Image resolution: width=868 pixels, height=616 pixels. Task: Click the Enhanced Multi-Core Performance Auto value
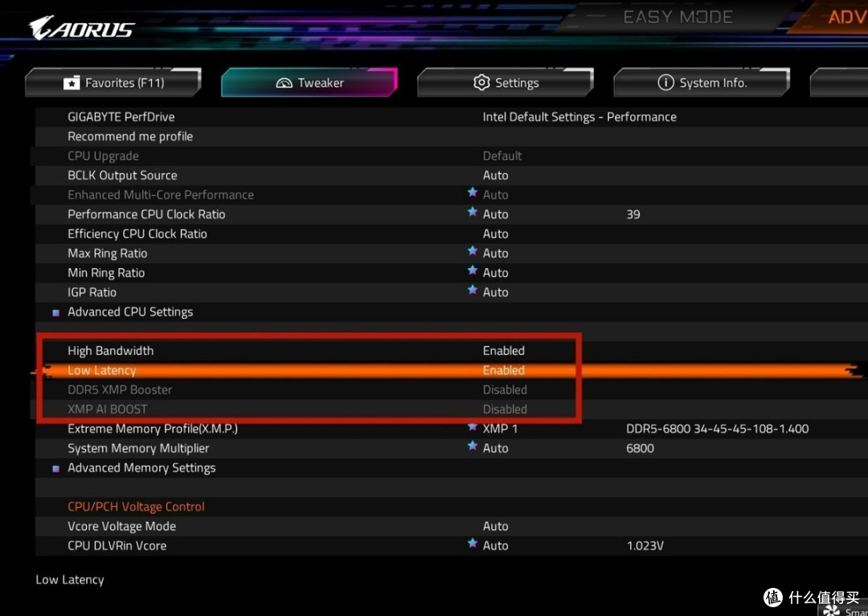[495, 194]
